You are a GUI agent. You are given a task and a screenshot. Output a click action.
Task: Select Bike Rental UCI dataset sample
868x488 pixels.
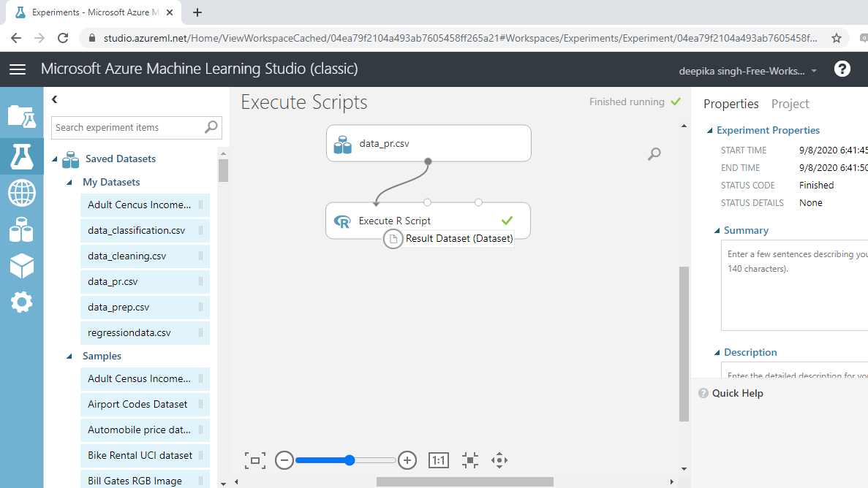coord(145,455)
